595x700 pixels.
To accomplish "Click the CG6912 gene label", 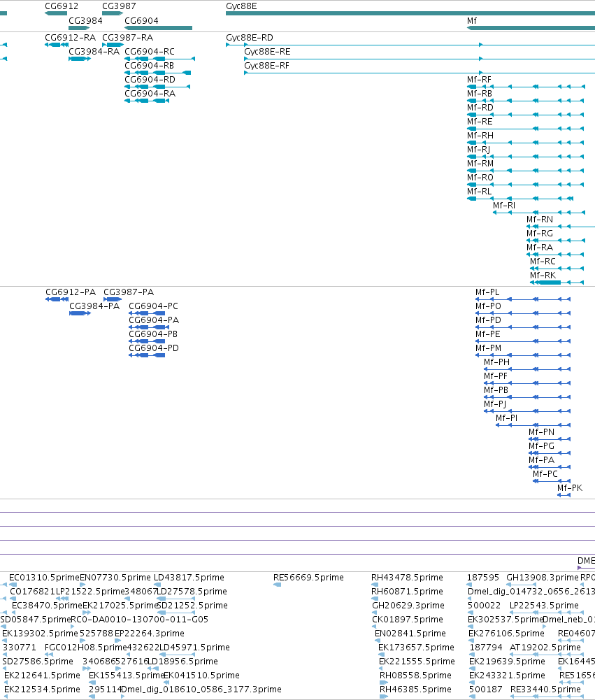I will [62, 6].
